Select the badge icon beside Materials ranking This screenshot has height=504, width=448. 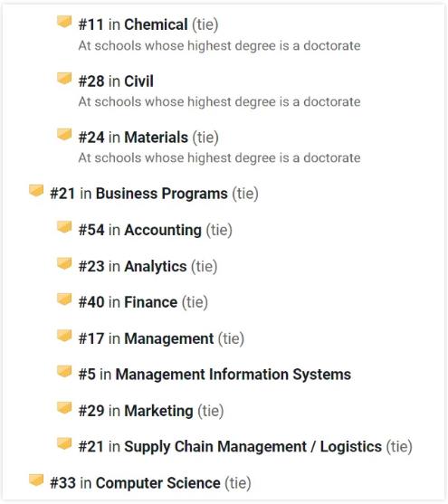64,134
